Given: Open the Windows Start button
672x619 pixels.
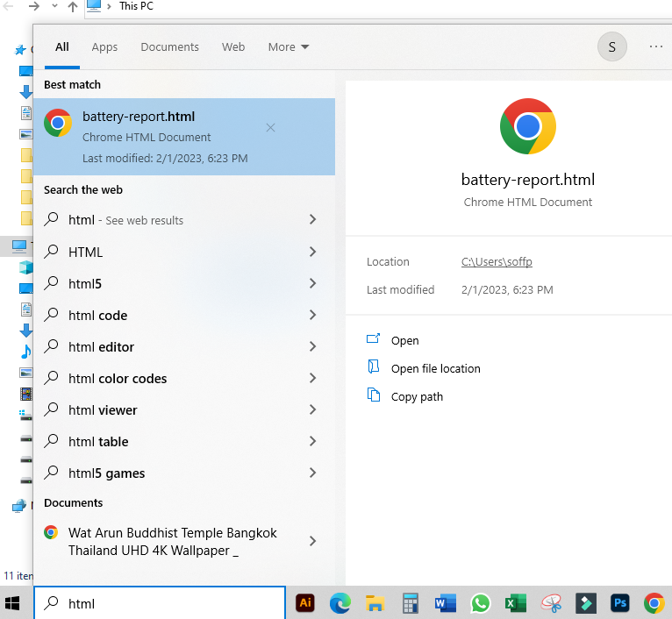Looking at the screenshot, I should tap(12, 603).
